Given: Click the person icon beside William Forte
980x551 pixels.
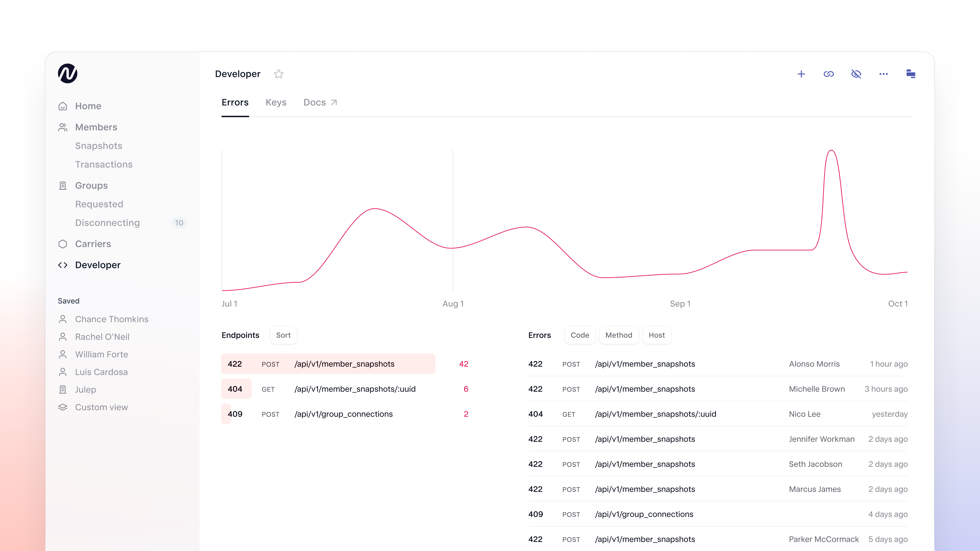Looking at the screenshot, I should pyautogui.click(x=63, y=354).
